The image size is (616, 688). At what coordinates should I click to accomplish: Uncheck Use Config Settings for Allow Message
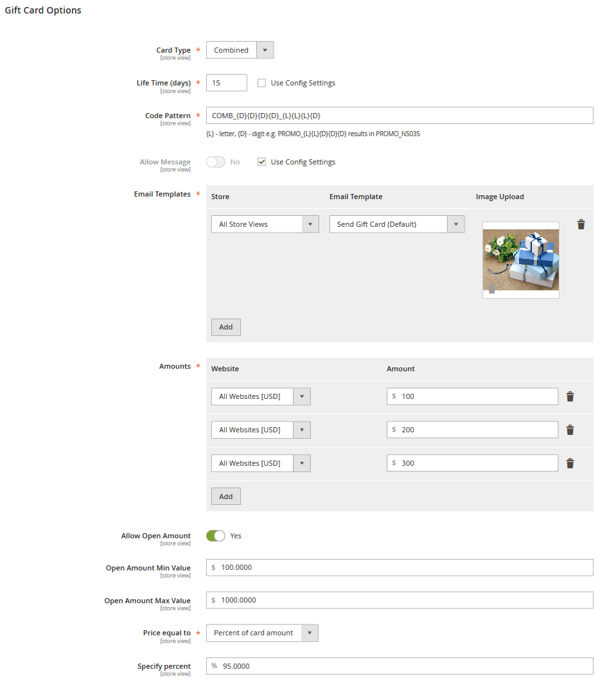pyautogui.click(x=261, y=162)
